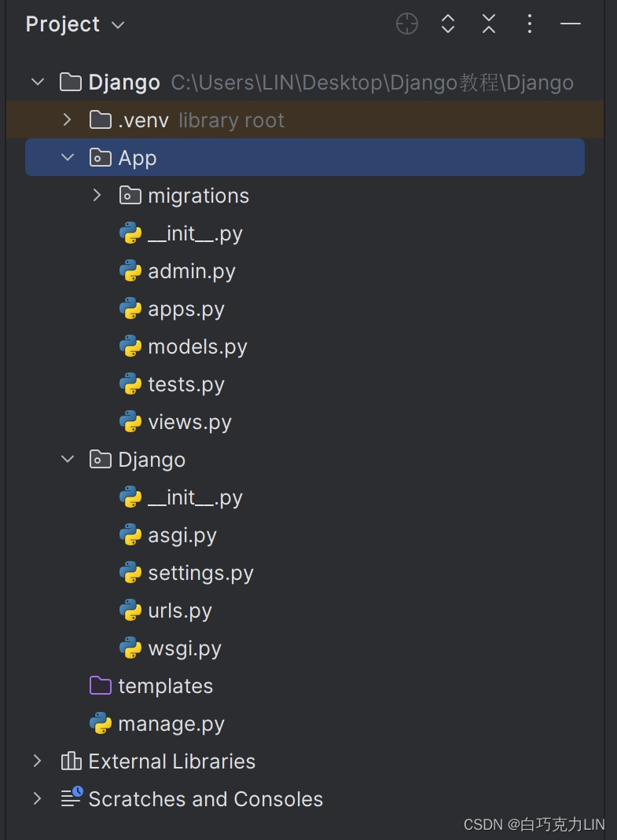
Task: Open the Project panel options menu
Action: tap(530, 24)
